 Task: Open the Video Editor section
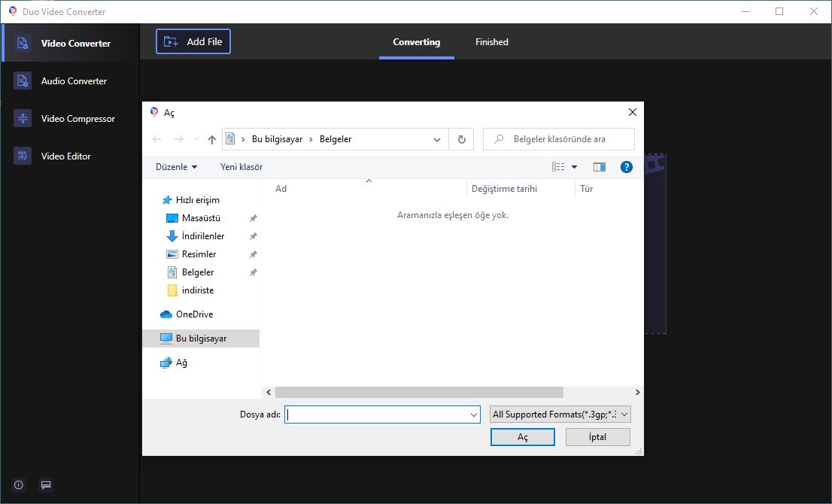(70, 156)
